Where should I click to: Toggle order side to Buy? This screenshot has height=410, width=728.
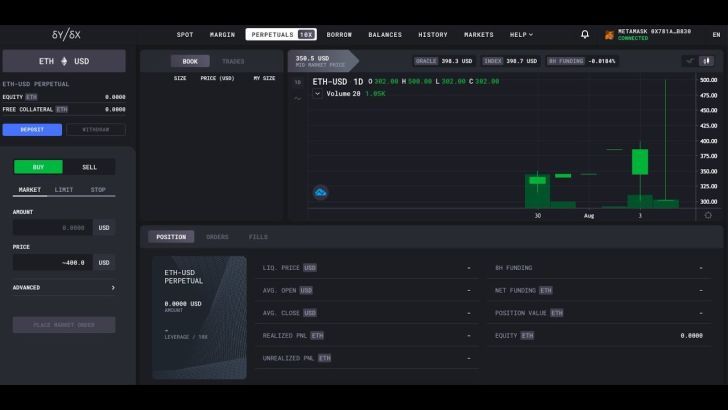point(38,167)
